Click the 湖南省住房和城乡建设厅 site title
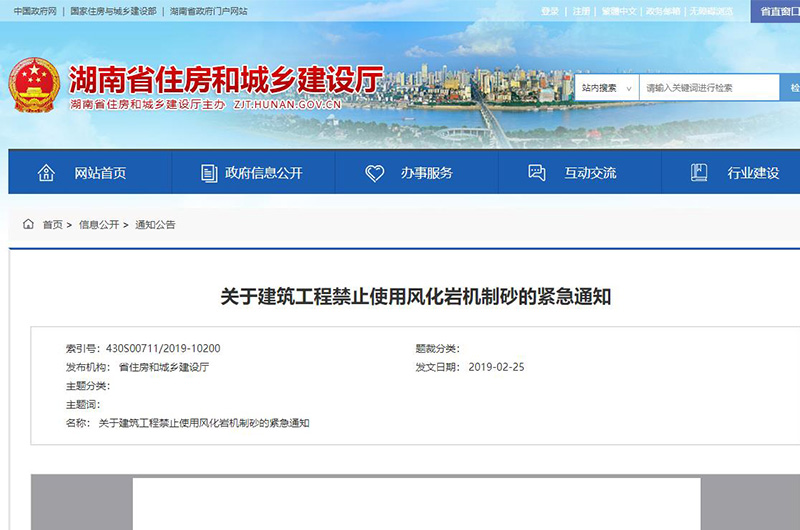The height and width of the screenshot is (530, 800). click(226, 80)
